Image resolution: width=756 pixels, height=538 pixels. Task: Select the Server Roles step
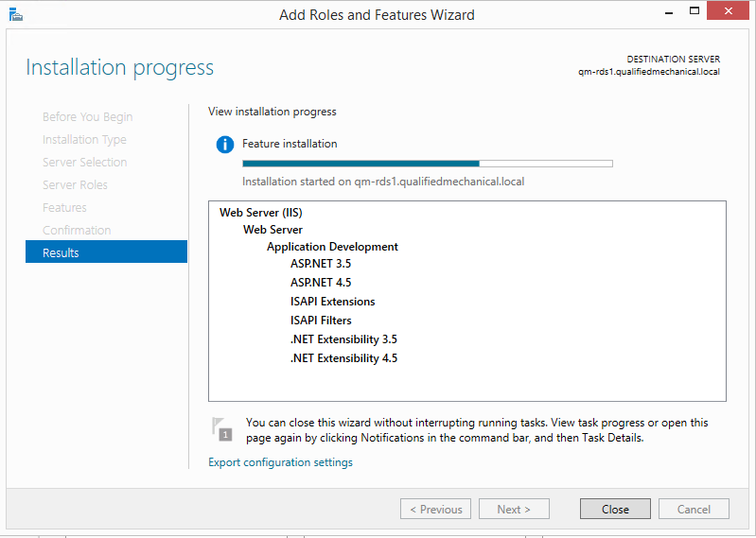[x=75, y=185]
